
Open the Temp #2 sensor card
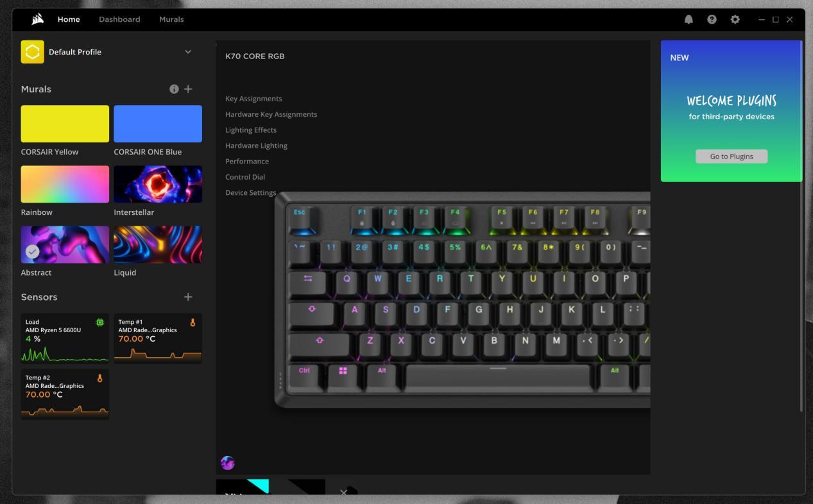click(65, 394)
